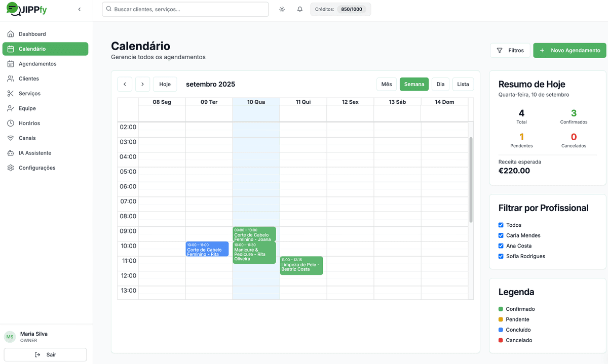Advance to next week with forward arrow

pyautogui.click(x=142, y=84)
